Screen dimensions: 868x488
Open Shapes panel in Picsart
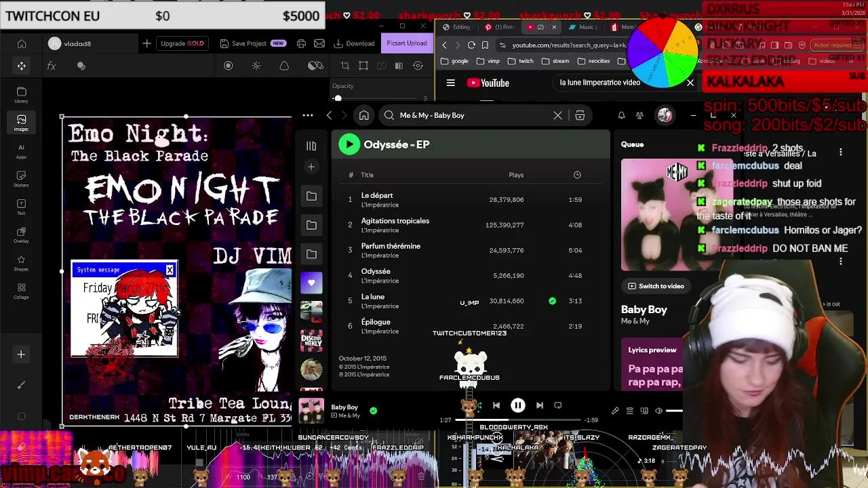pyautogui.click(x=22, y=264)
